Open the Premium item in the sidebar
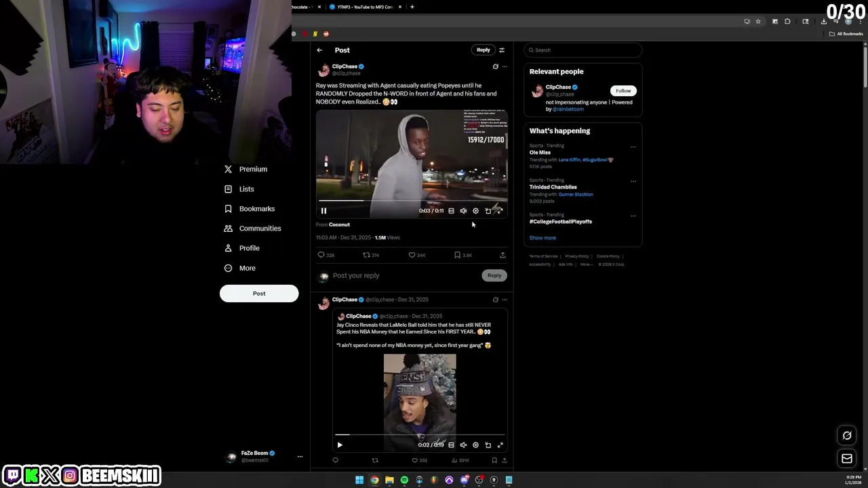 coord(246,169)
